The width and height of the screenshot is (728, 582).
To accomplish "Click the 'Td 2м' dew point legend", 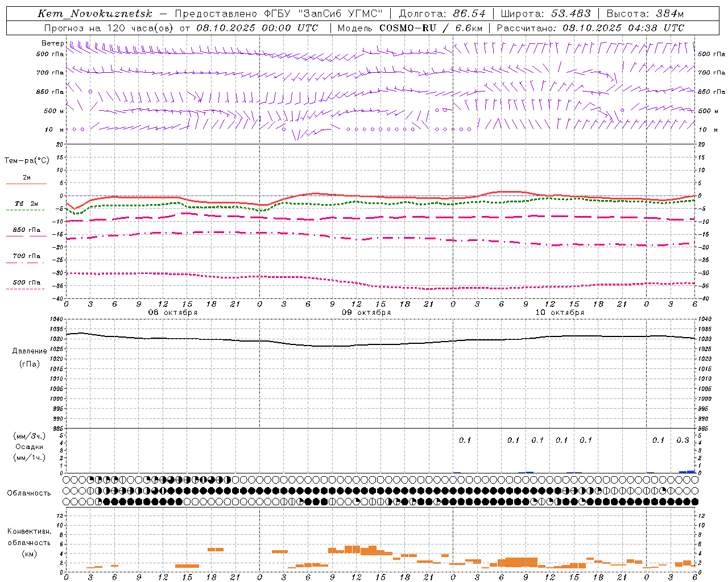I will [26, 203].
